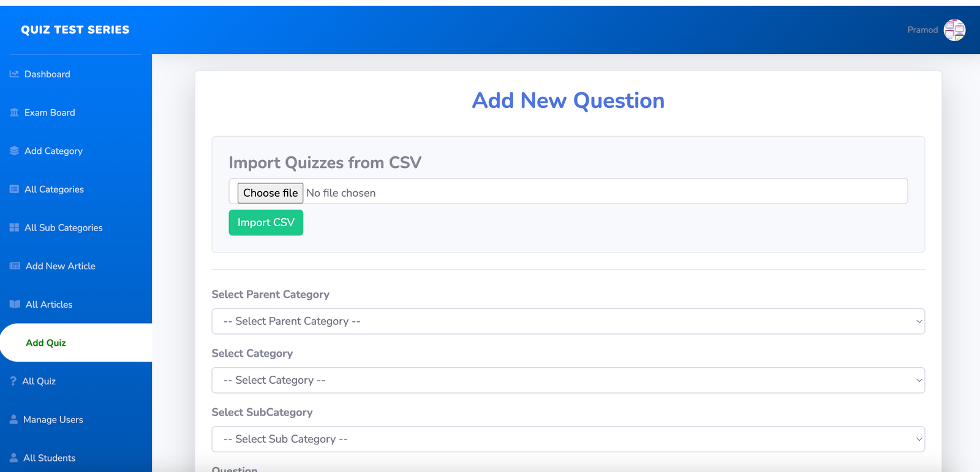This screenshot has width=980, height=472.
Task: Click the All Categories list icon
Action: [x=14, y=189]
